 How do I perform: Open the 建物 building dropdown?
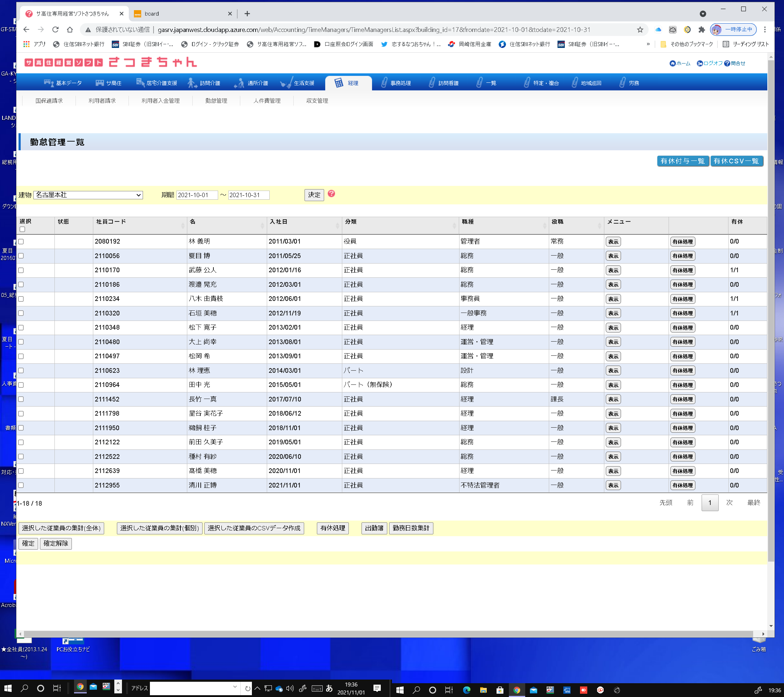88,195
